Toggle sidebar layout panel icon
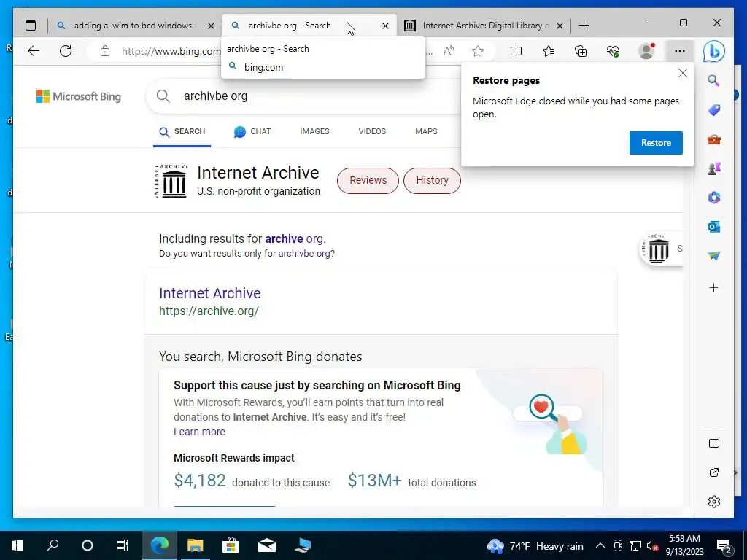Screen dimensions: 747x560 713,443
